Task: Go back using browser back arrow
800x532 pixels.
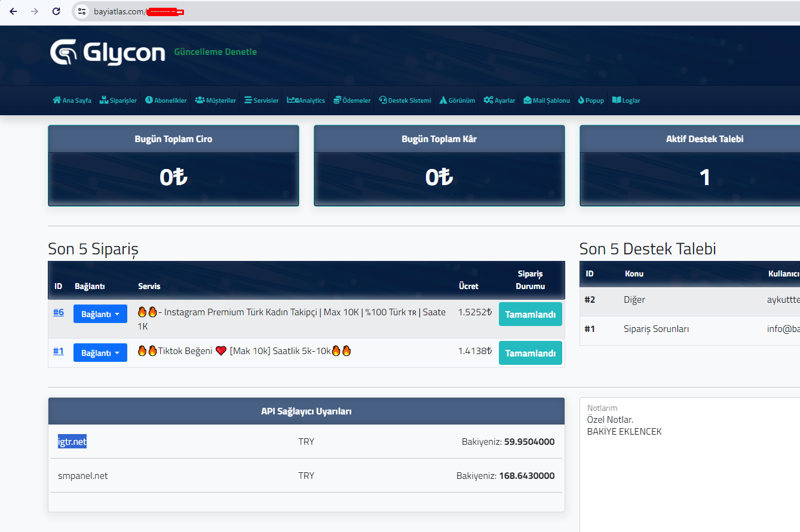Action: (13, 11)
